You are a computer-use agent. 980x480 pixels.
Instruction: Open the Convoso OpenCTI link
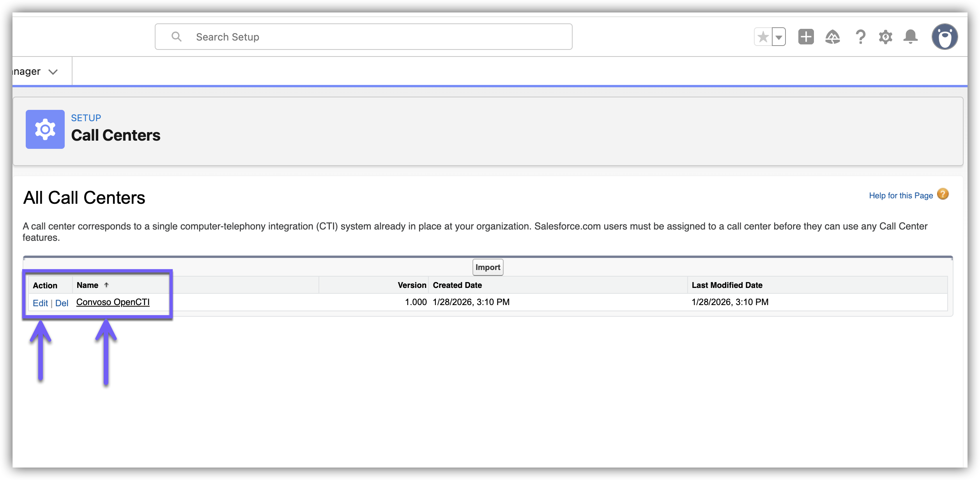113,302
